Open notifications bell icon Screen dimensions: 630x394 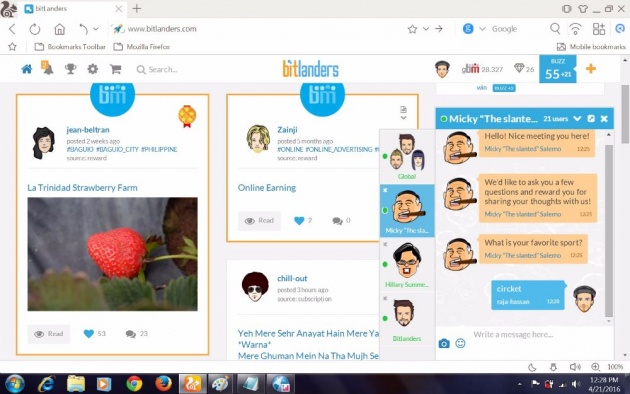[47, 68]
